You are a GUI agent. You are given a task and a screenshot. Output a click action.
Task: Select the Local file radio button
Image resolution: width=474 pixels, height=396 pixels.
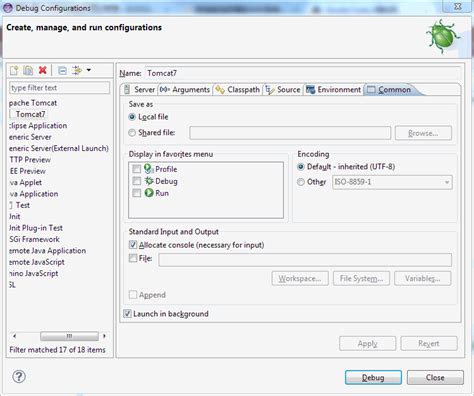(x=132, y=117)
